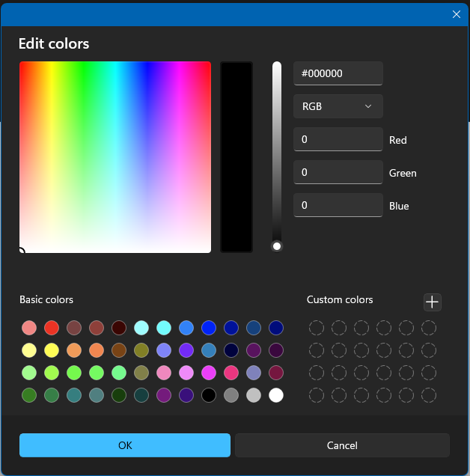Click the Red value input field
The height and width of the screenshot is (476, 470).
pyautogui.click(x=338, y=139)
